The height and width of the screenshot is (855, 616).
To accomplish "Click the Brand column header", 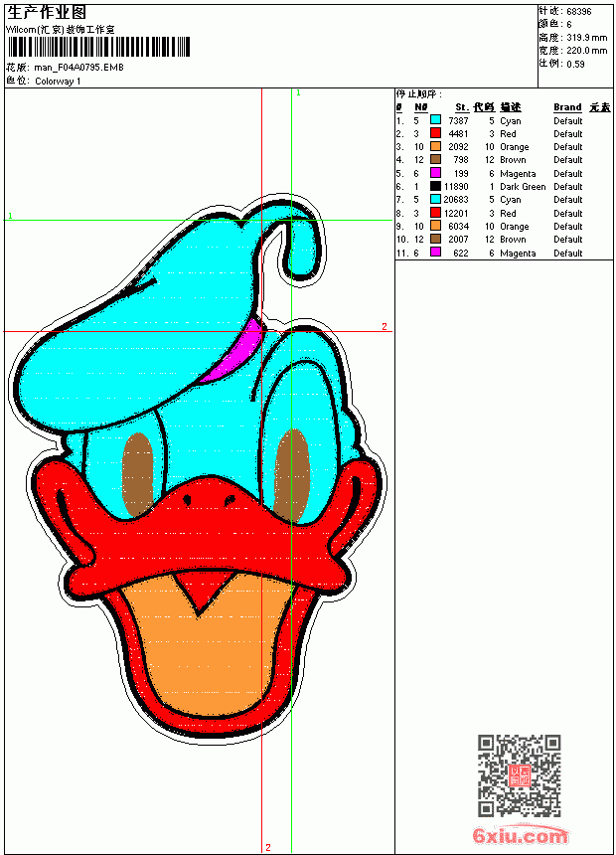I will tap(567, 107).
